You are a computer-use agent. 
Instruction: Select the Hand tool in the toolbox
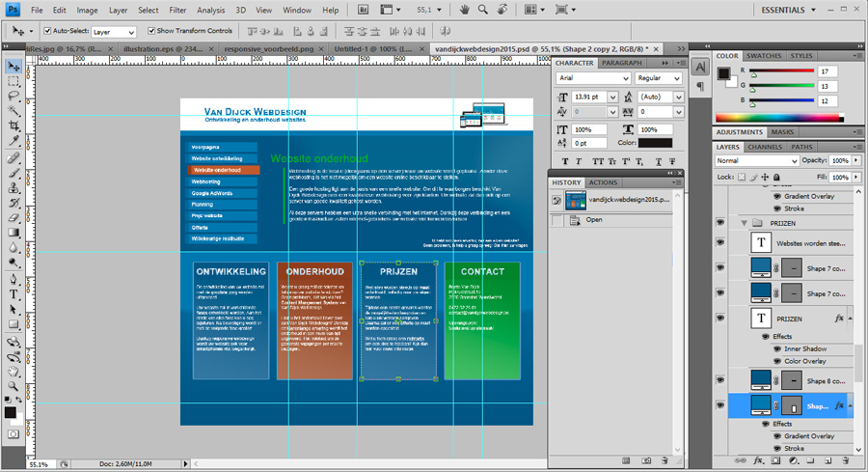click(x=14, y=372)
